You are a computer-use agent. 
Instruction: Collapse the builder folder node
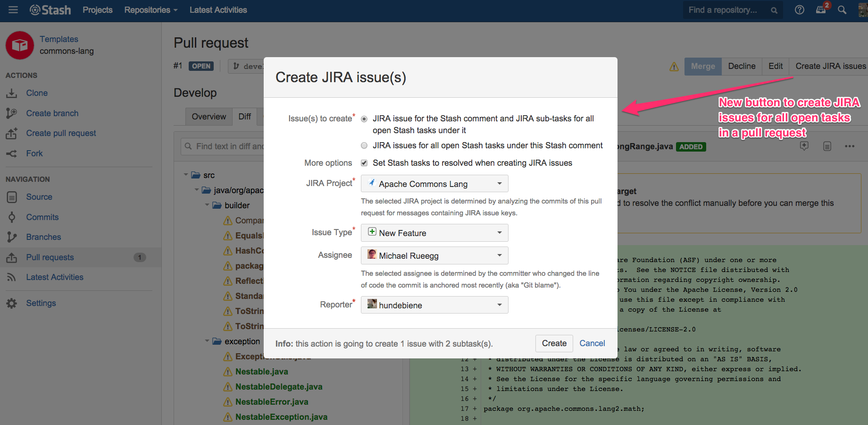[207, 205]
